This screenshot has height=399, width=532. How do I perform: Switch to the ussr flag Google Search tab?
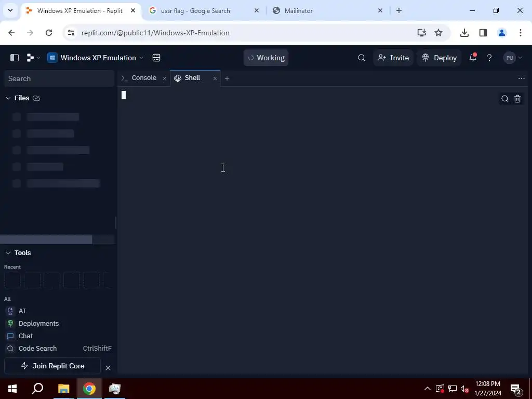pyautogui.click(x=195, y=11)
